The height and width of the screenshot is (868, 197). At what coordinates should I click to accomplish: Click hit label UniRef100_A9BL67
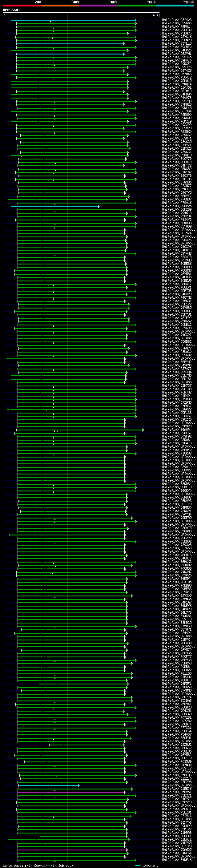click(177, 433)
